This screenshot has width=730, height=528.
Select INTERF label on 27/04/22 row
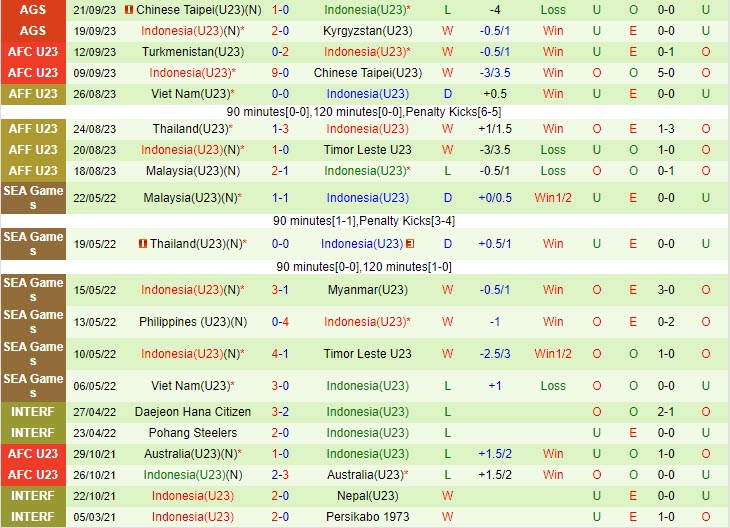[x=33, y=412]
